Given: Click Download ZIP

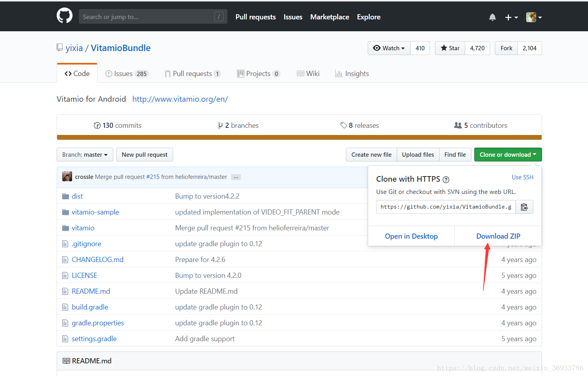Looking at the screenshot, I should (x=498, y=236).
